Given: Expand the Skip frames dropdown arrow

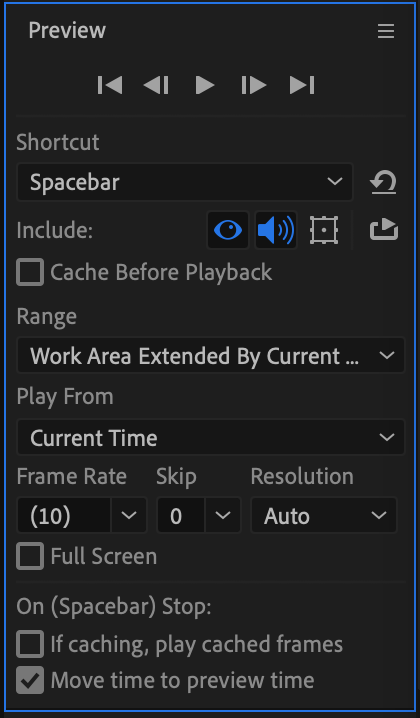Looking at the screenshot, I should [223, 516].
